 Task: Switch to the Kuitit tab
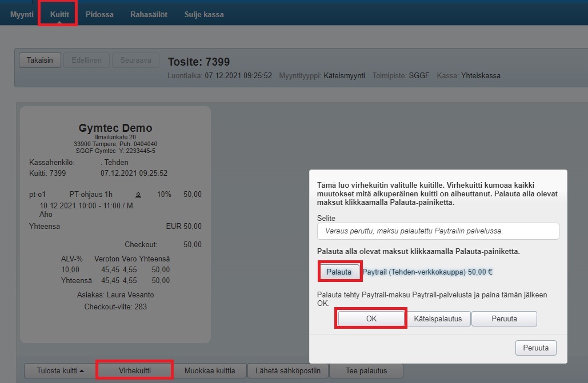pyautogui.click(x=59, y=14)
